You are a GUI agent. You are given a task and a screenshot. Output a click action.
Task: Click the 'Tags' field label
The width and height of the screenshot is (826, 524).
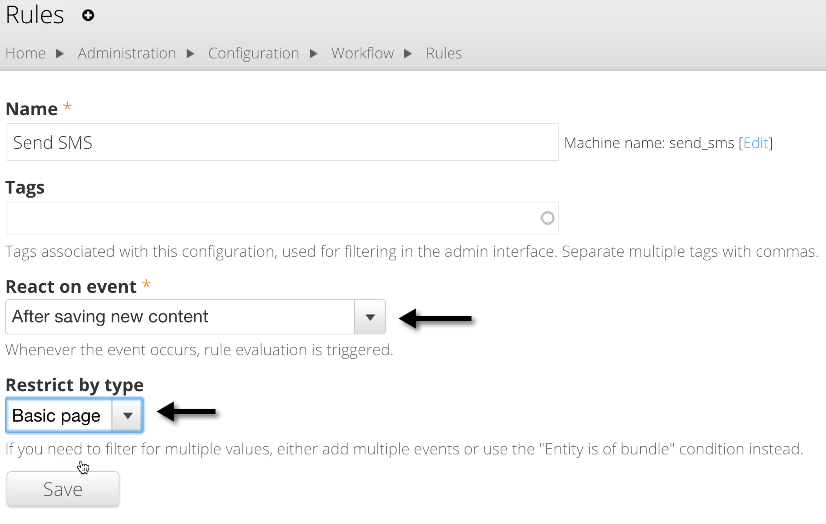(25, 187)
